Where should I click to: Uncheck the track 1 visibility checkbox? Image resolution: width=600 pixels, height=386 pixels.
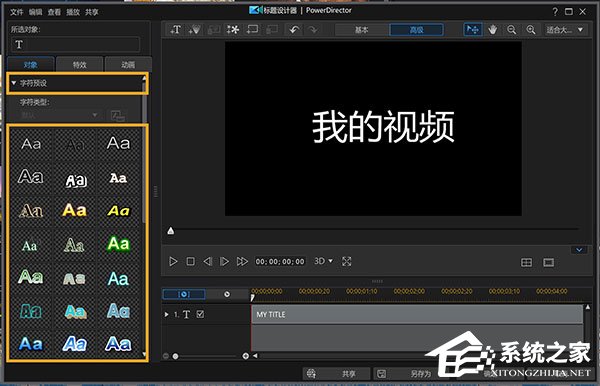pyautogui.click(x=200, y=314)
